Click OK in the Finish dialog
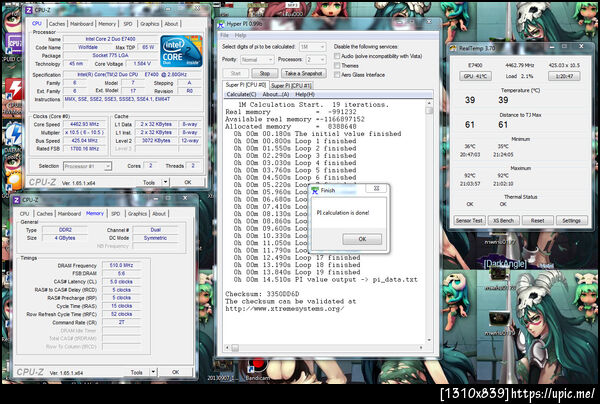 point(362,239)
